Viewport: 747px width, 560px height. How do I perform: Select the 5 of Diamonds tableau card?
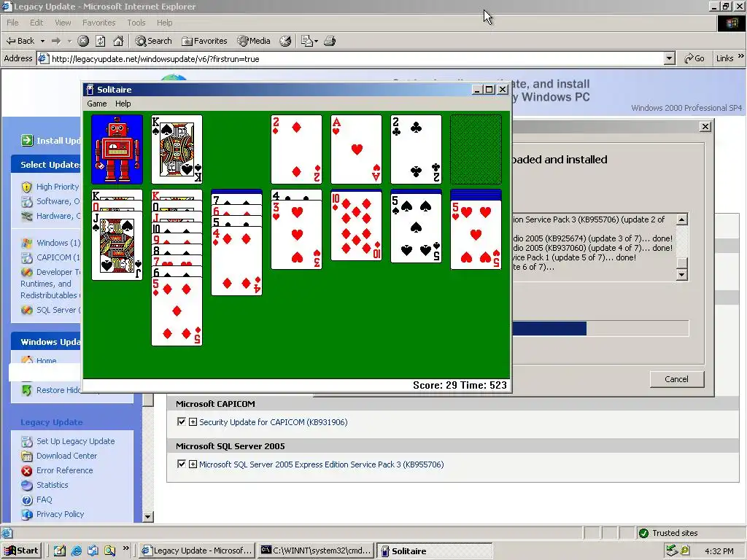(177, 311)
